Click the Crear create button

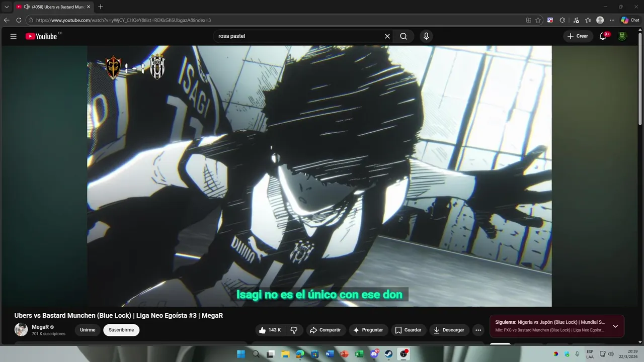578,36
